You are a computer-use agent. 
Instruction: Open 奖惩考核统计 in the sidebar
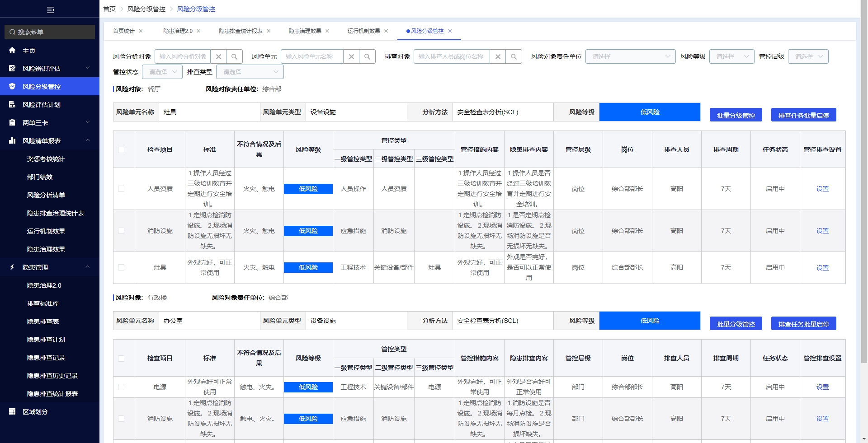(46, 159)
